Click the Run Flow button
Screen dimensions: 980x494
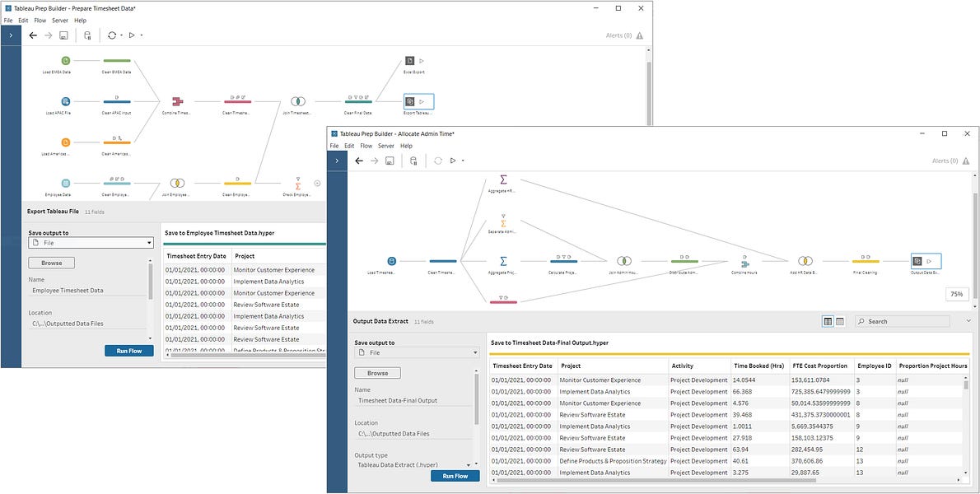pyautogui.click(x=455, y=476)
